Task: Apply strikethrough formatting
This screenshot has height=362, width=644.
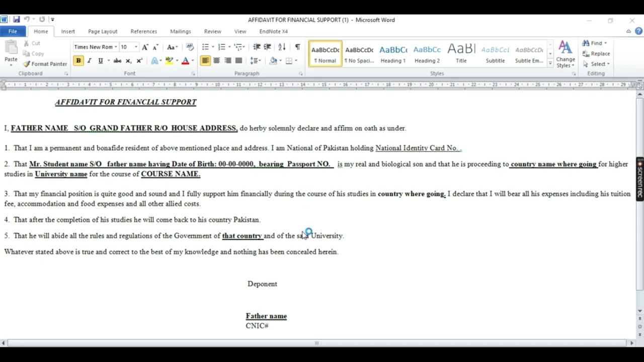Action: click(117, 61)
